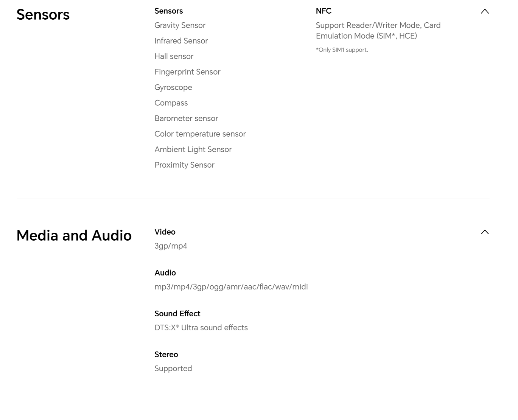Click the Compass entry
Viewport: 518px width, 420px height.
[x=171, y=103]
